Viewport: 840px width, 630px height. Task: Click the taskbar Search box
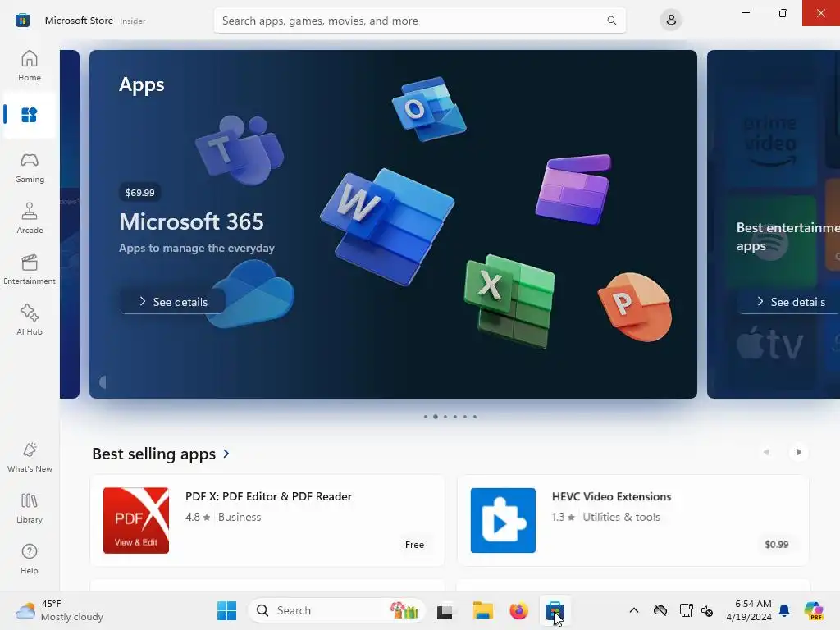pyautogui.click(x=336, y=610)
